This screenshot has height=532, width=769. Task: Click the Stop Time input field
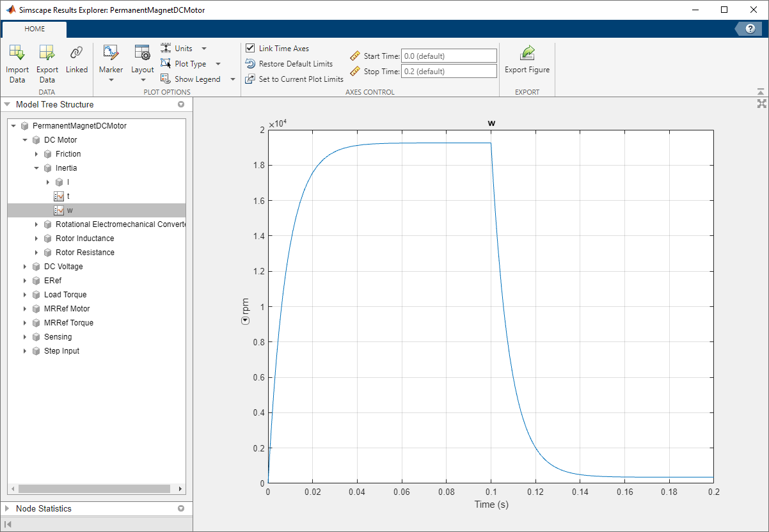point(448,72)
